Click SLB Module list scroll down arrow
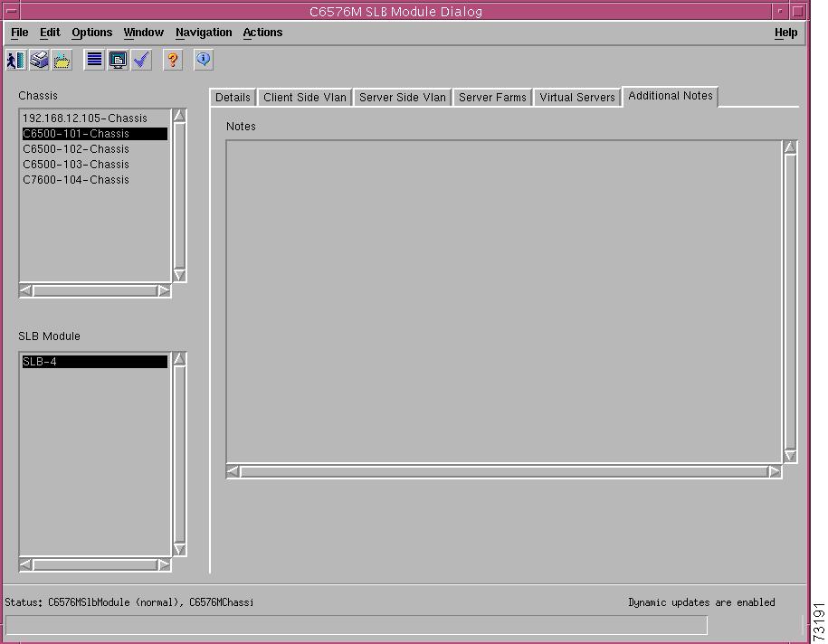This screenshot has height=644, width=828. tap(179, 550)
